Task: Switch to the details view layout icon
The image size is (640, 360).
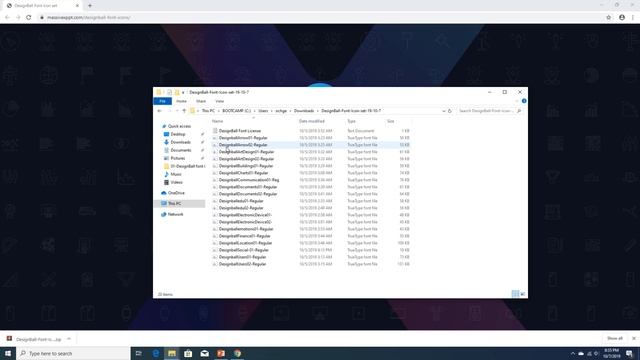Action: (515, 294)
